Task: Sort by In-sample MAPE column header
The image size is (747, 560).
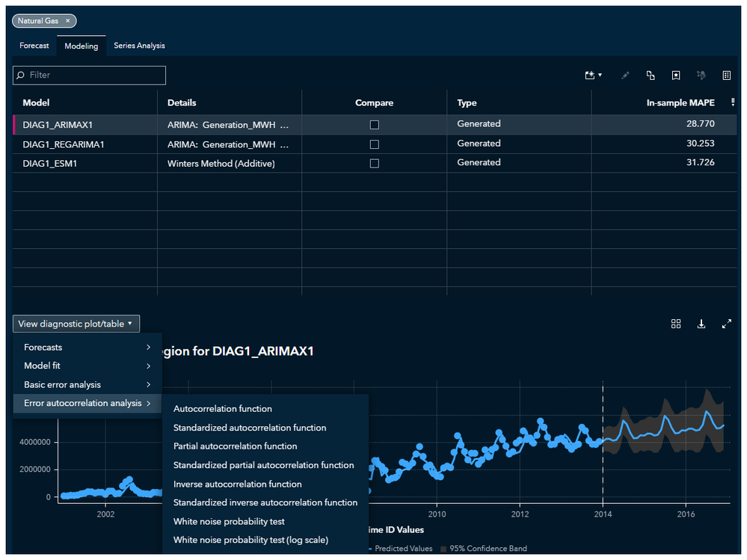Action: (x=680, y=103)
